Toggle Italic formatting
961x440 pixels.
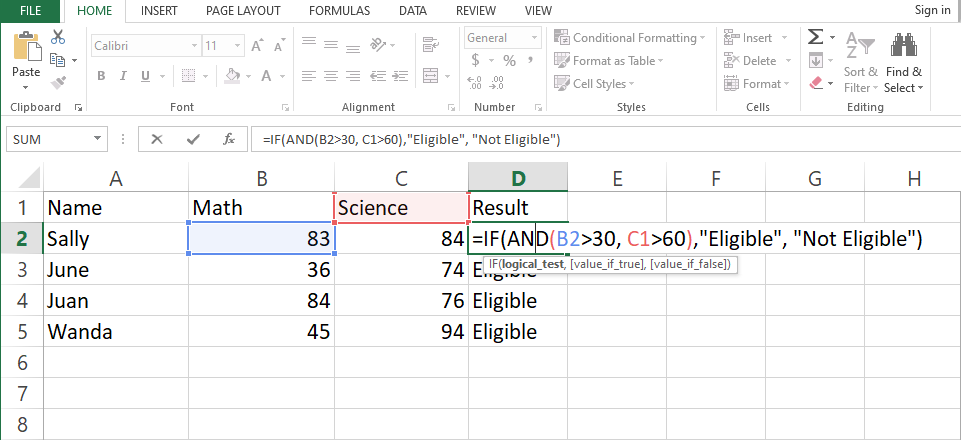coord(122,76)
